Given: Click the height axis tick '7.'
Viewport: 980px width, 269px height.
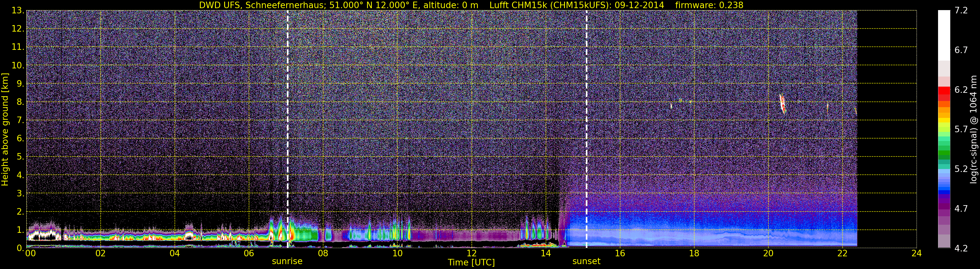Looking at the screenshot, I should pos(20,120).
